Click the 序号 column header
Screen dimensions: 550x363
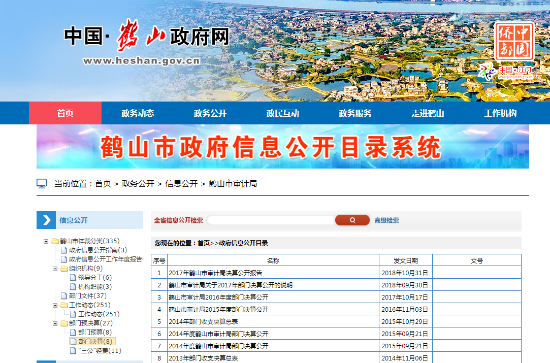click(159, 261)
